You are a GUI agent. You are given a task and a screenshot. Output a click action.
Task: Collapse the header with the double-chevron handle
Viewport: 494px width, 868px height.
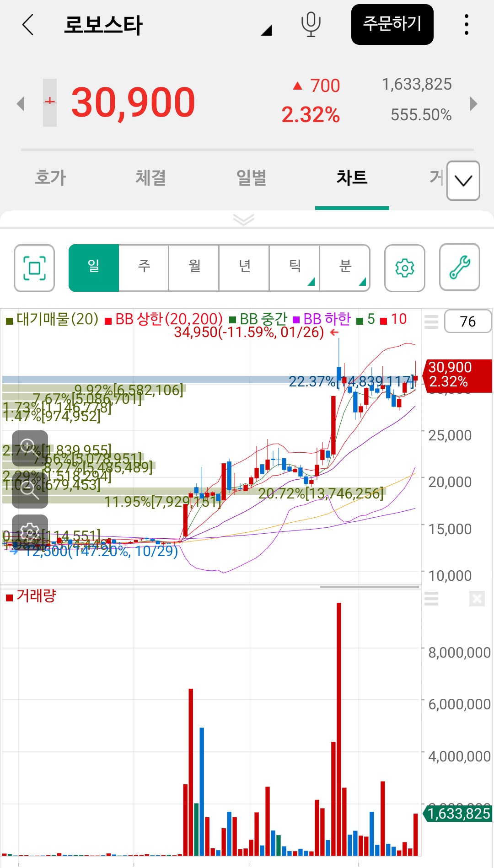(244, 220)
